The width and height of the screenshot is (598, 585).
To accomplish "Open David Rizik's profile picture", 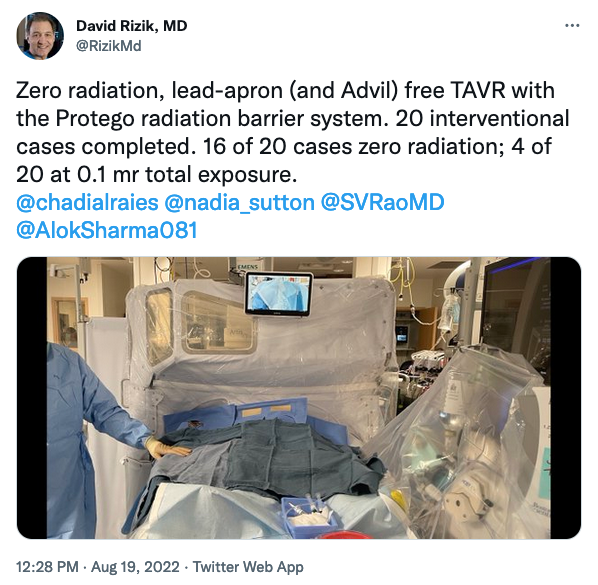I will (40, 35).
